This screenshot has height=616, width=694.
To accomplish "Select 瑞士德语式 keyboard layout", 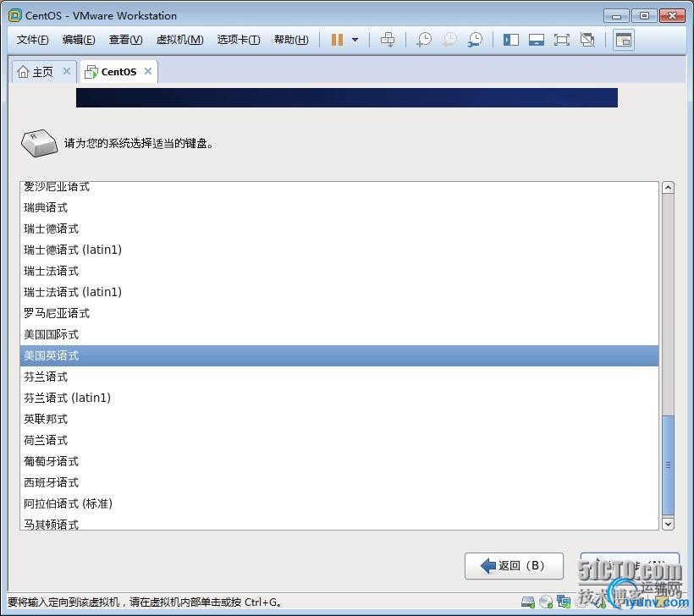I will 339,228.
